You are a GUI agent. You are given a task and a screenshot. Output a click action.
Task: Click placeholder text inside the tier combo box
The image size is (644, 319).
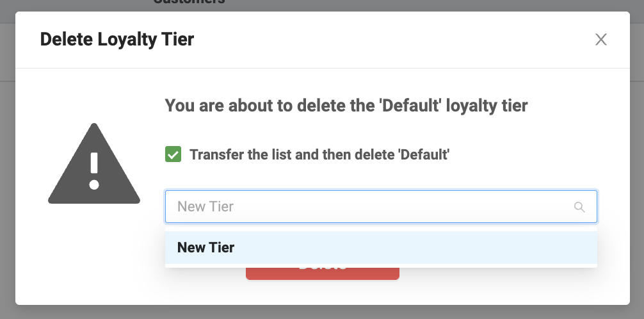click(205, 207)
